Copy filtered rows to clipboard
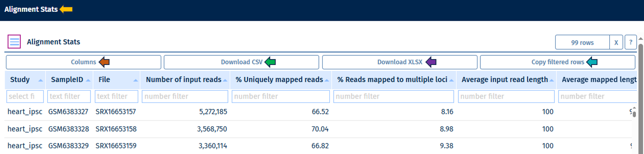Image resolution: width=644 pixels, height=154 pixels. pyautogui.click(x=558, y=62)
